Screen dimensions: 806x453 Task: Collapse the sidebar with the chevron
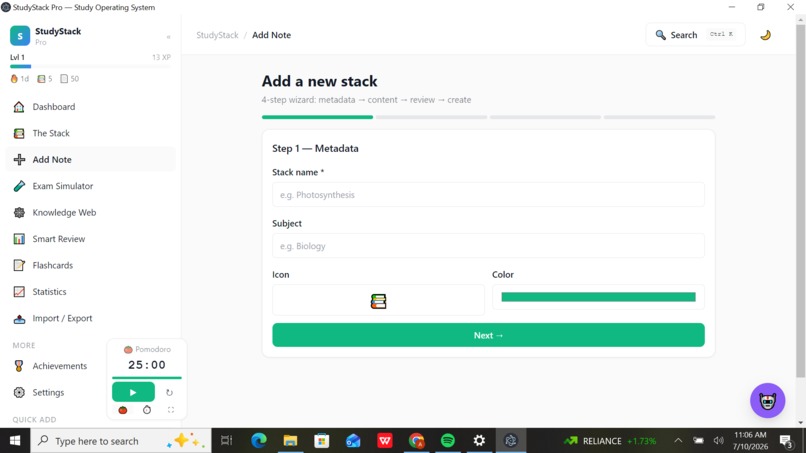tap(168, 37)
